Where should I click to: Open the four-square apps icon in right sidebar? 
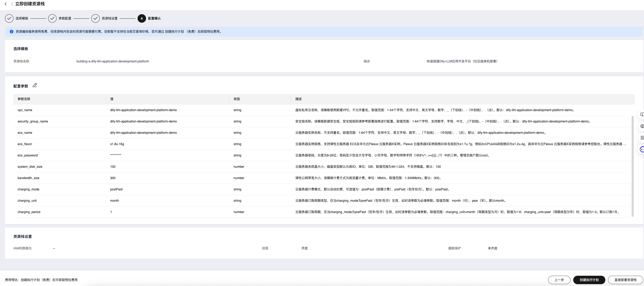642,138
